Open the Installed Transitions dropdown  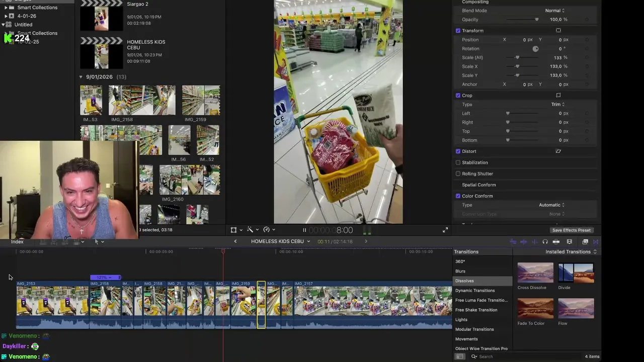click(571, 252)
